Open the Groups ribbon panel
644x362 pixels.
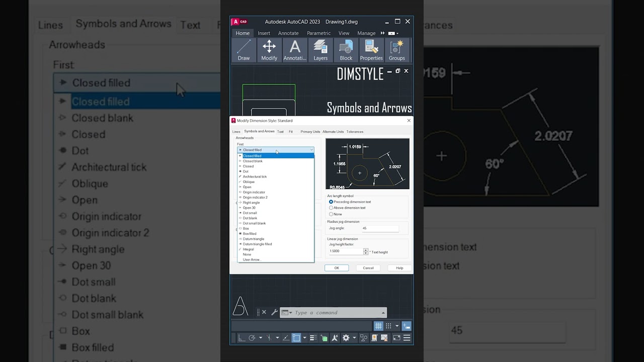(x=397, y=50)
